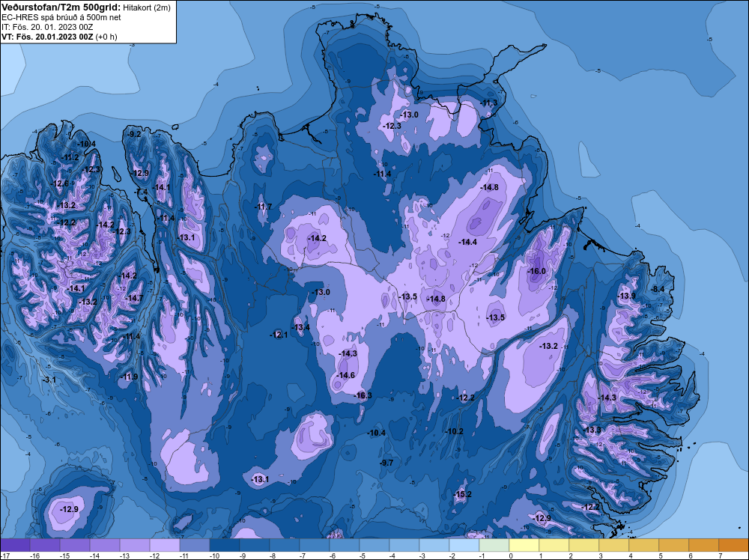
Task: Click the -9.7 temperature value
Action: pyautogui.click(x=386, y=463)
